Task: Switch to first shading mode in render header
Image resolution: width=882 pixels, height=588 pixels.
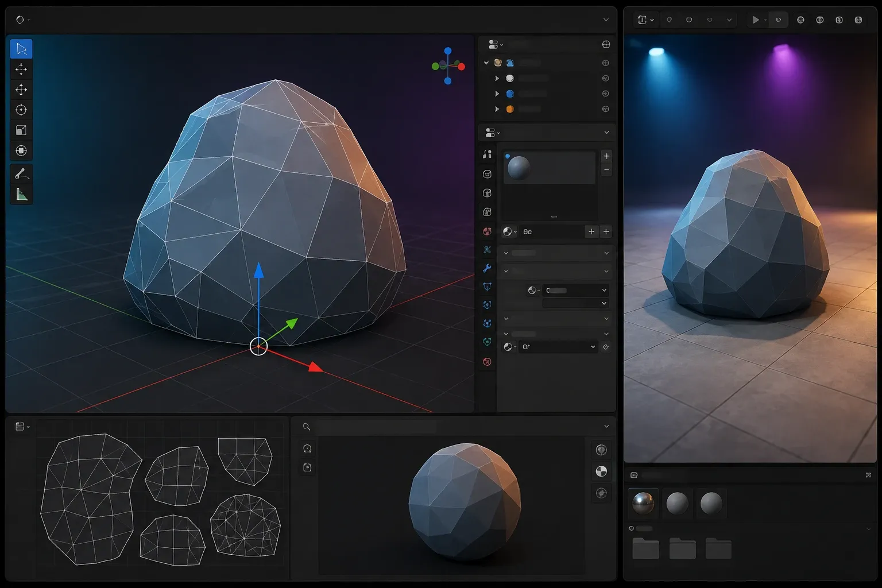Action: [x=800, y=20]
